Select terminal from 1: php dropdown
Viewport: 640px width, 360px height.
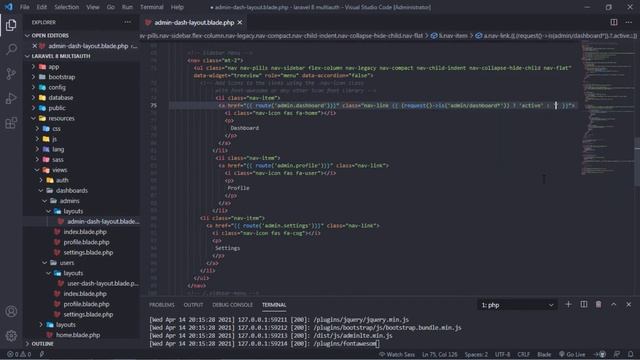click(517, 305)
